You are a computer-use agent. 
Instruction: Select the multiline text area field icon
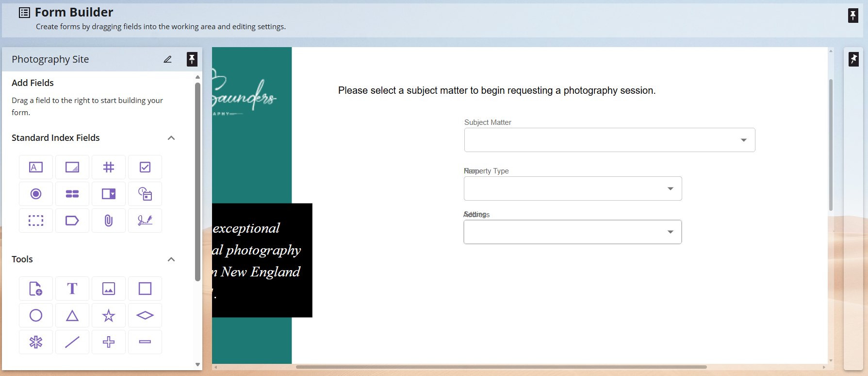(x=72, y=167)
